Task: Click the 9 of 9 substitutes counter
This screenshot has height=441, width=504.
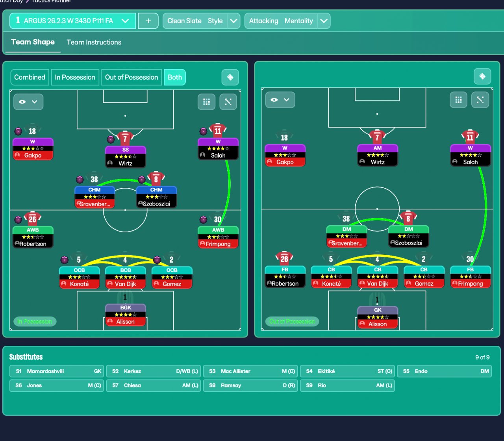Action: coord(482,357)
